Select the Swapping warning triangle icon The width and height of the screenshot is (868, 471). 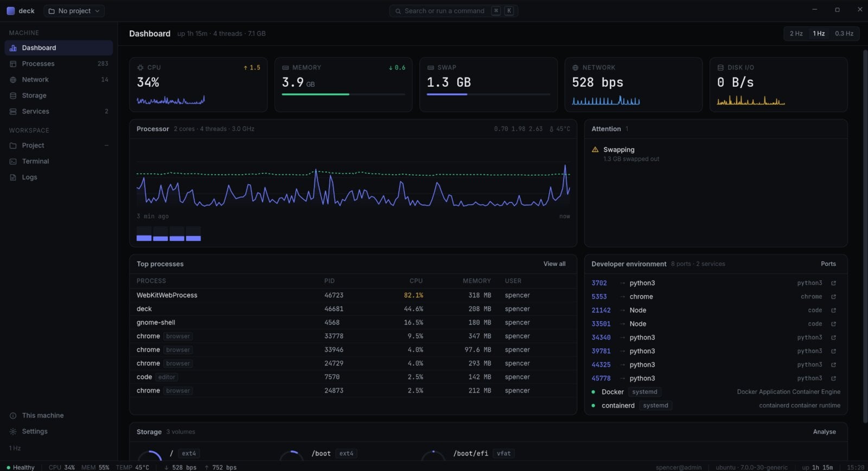point(595,150)
